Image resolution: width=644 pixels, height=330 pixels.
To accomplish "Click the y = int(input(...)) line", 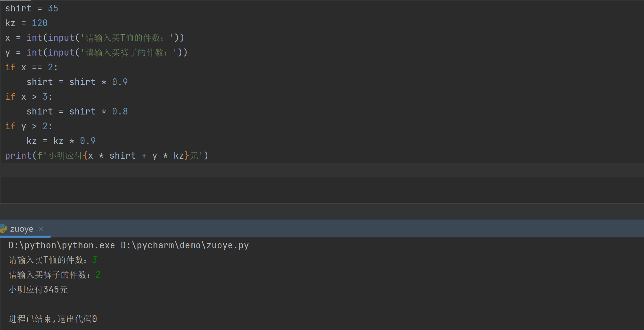I will tap(96, 53).
